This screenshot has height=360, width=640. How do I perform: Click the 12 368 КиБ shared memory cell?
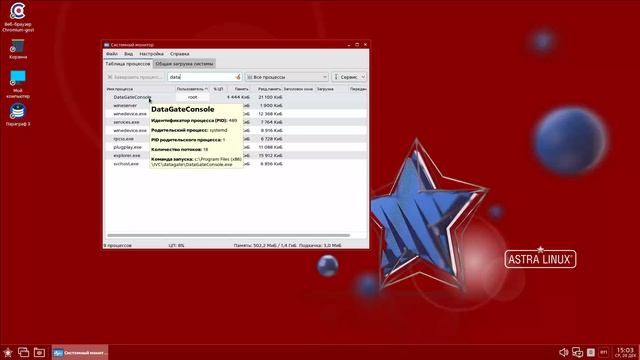point(270,114)
